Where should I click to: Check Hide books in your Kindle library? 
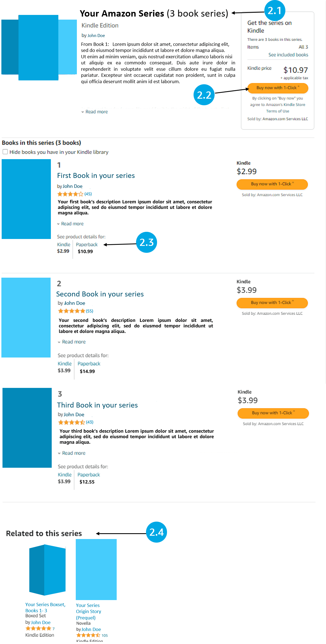coord(5,152)
